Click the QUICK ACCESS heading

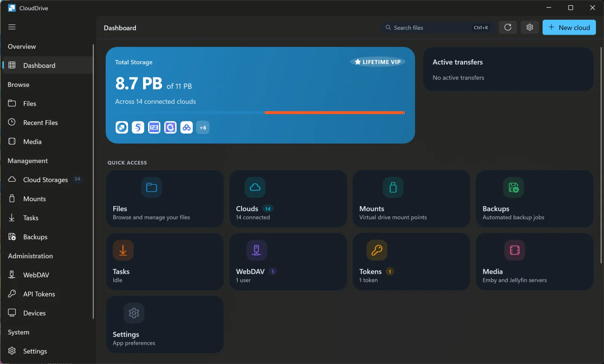tap(127, 163)
